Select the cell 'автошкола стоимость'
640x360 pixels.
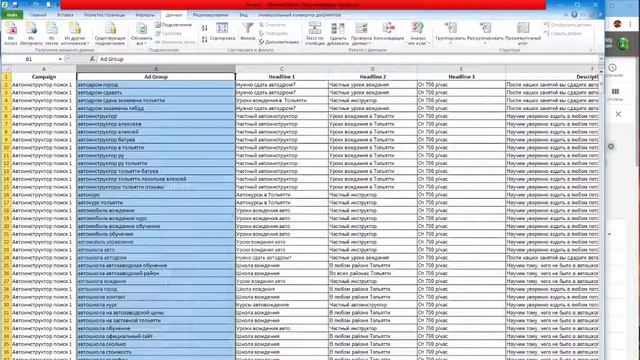(156, 352)
